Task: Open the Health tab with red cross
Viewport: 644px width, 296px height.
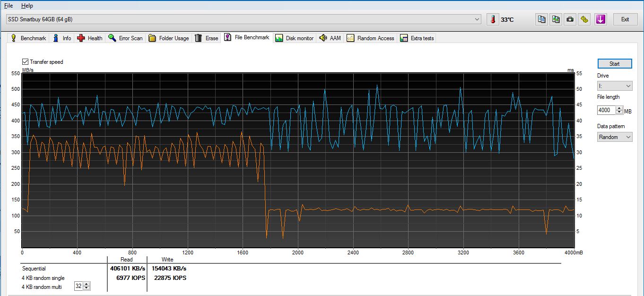Action: 89,38
